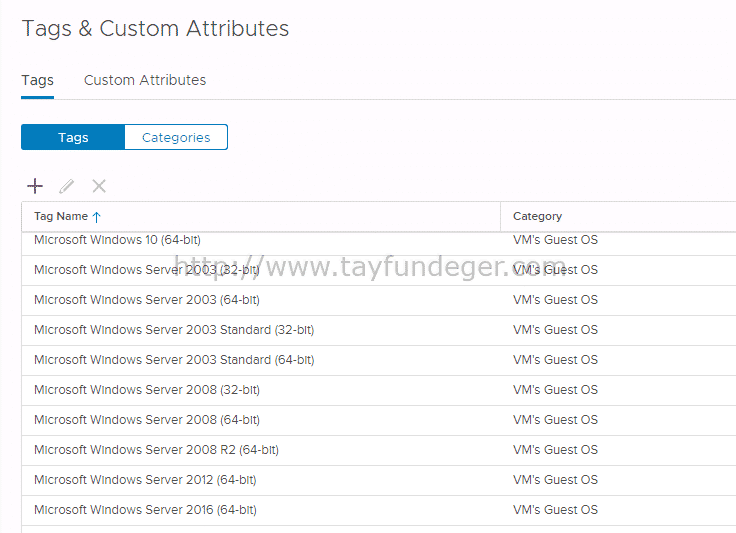736x533 pixels.
Task: Select Microsoft Windows Server 2003 (32-bit) tag
Action: tap(147, 270)
